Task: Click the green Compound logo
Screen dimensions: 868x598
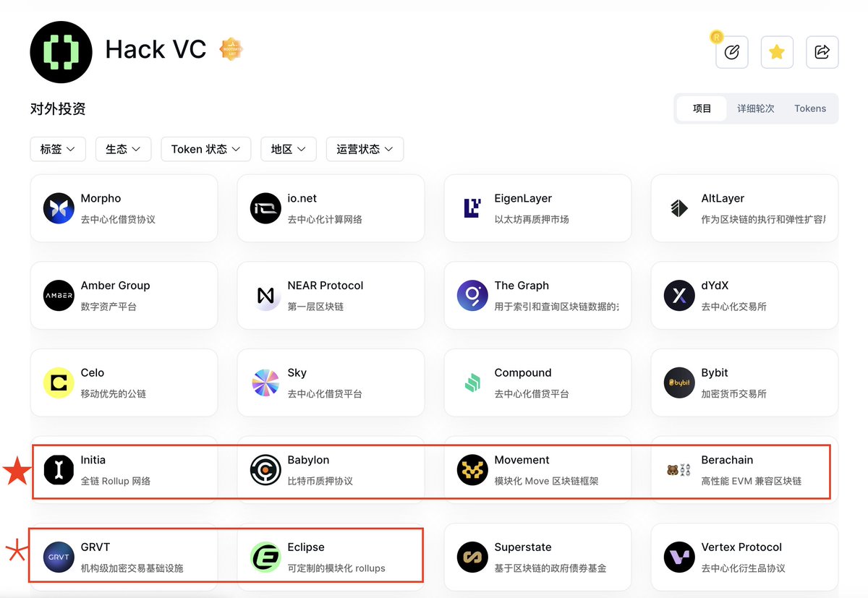Action: pyautogui.click(x=472, y=383)
